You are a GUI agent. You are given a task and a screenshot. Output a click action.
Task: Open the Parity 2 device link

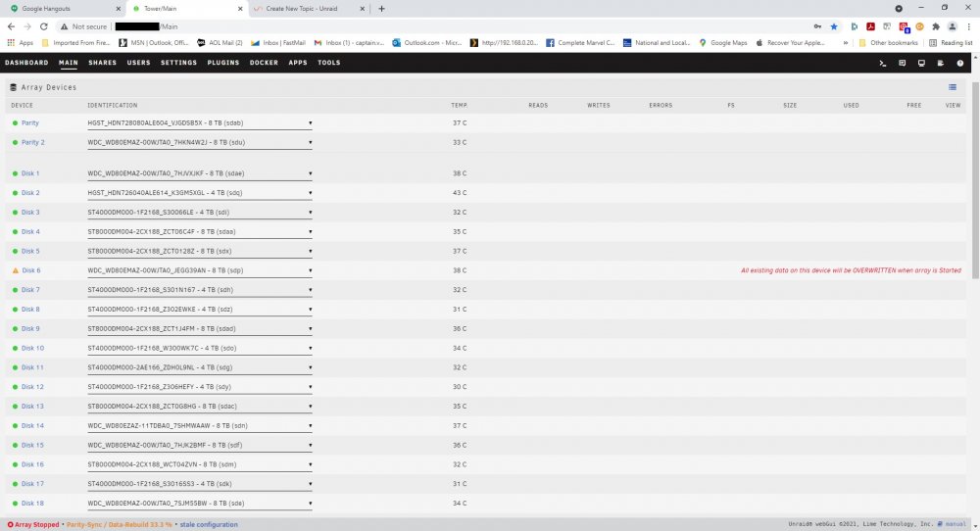pyautogui.click(x=33, y=142)
